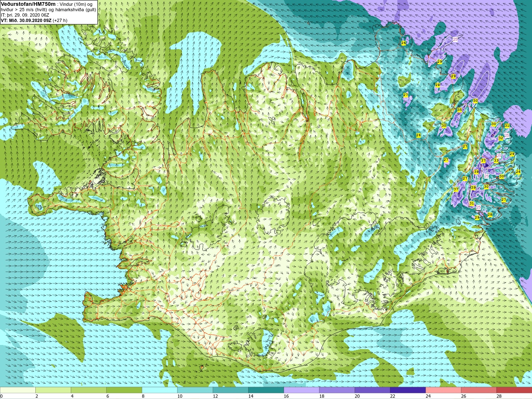532x399 pixels.
Task: Pick the 16–18 m/s light lavender legend swatch
Action: 301,390
